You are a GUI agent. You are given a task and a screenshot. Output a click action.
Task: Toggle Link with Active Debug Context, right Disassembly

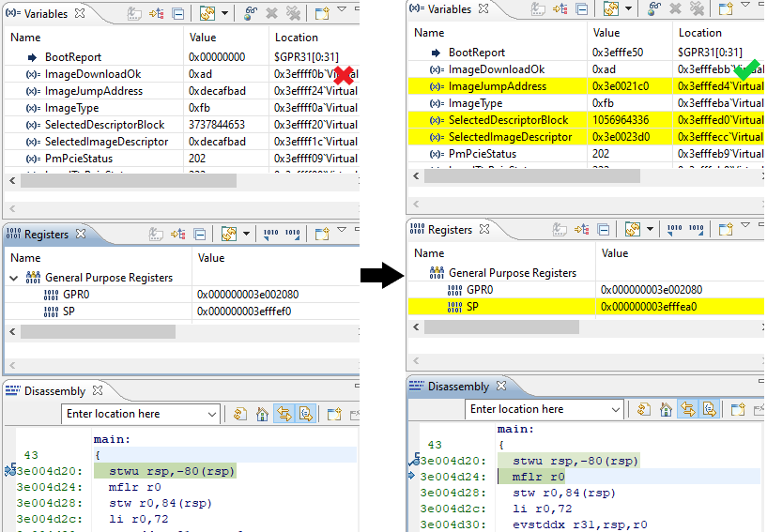pyautogui.click(x=688, y=409)
